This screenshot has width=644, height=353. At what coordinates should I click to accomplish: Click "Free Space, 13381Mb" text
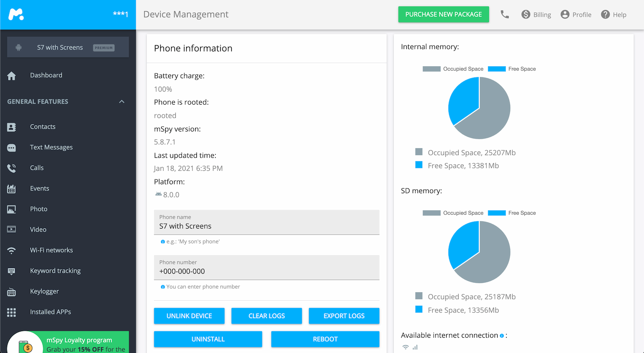463,166
